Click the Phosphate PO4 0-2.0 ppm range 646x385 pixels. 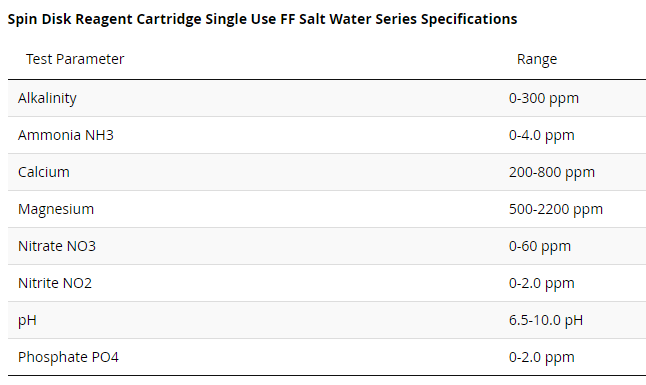point(541,357)
